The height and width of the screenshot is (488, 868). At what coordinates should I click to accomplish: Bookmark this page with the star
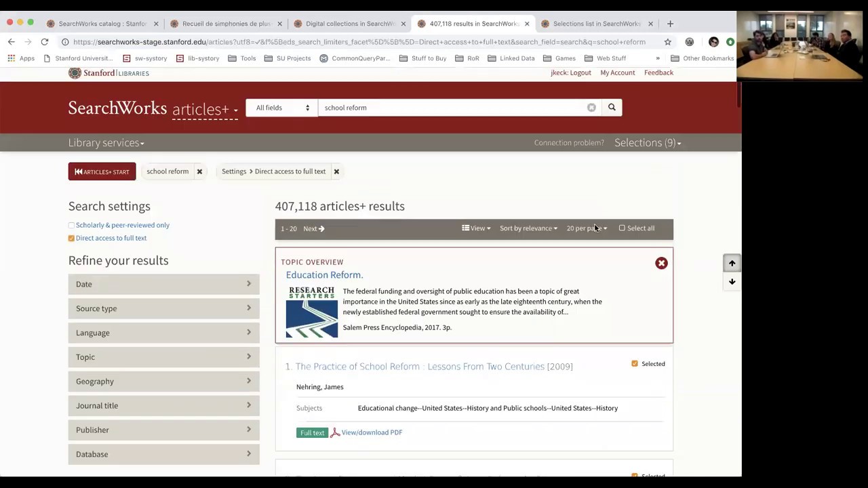[668, 42]
